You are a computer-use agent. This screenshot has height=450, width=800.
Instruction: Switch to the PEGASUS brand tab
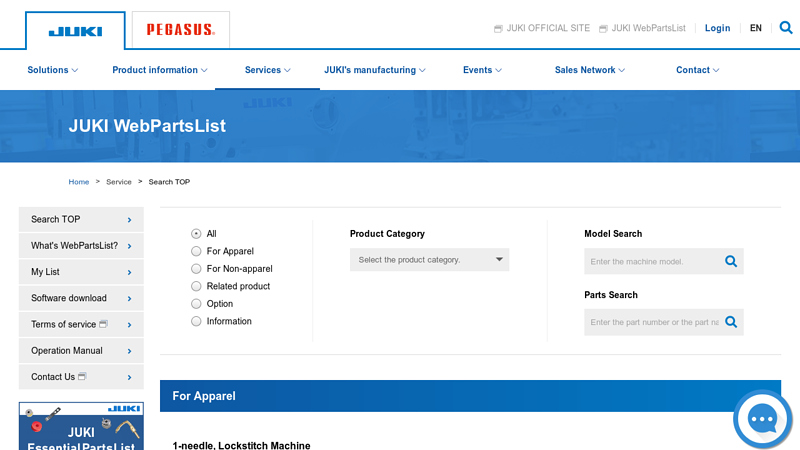pyautogui.click(x=181, y=30)
